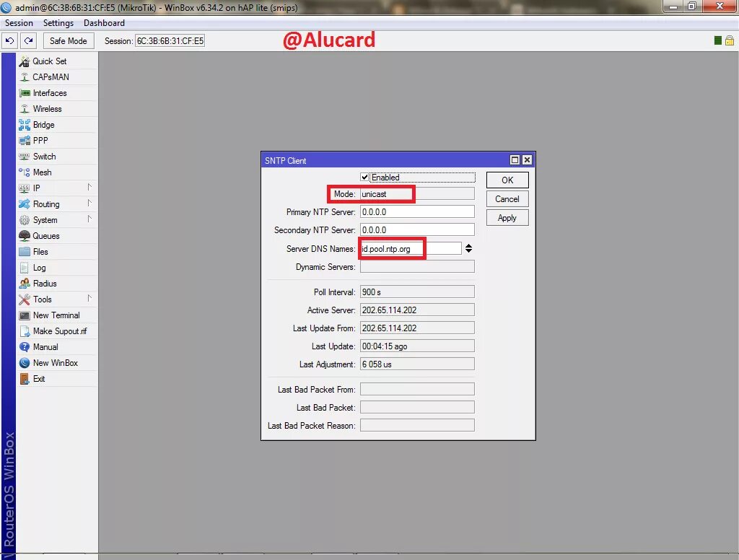Open the Log icon in sidebar
The image size is (739, 560).
pos(24,268)
